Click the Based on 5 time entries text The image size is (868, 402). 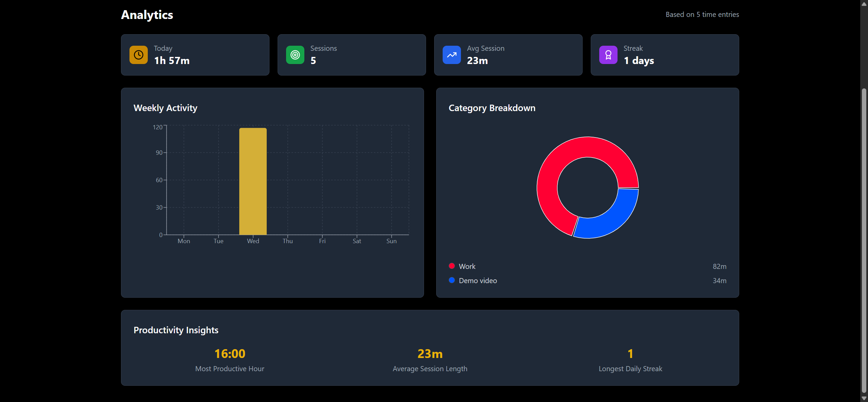(702, 15)
